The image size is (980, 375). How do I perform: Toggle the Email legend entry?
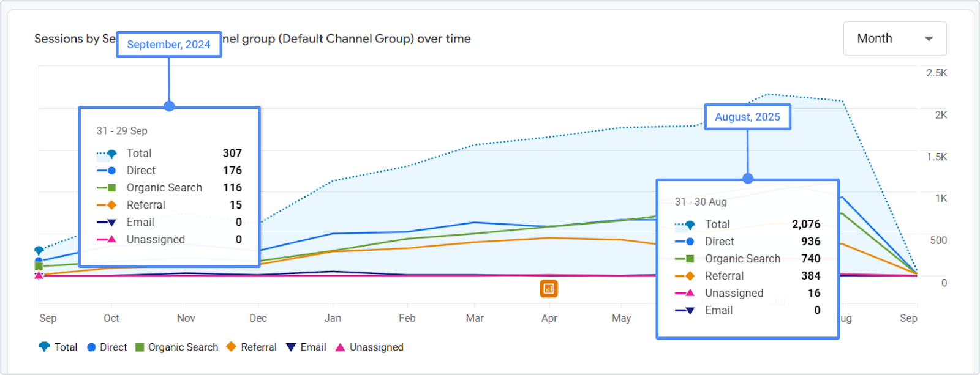pyautogui.click(x=306, y=347)
